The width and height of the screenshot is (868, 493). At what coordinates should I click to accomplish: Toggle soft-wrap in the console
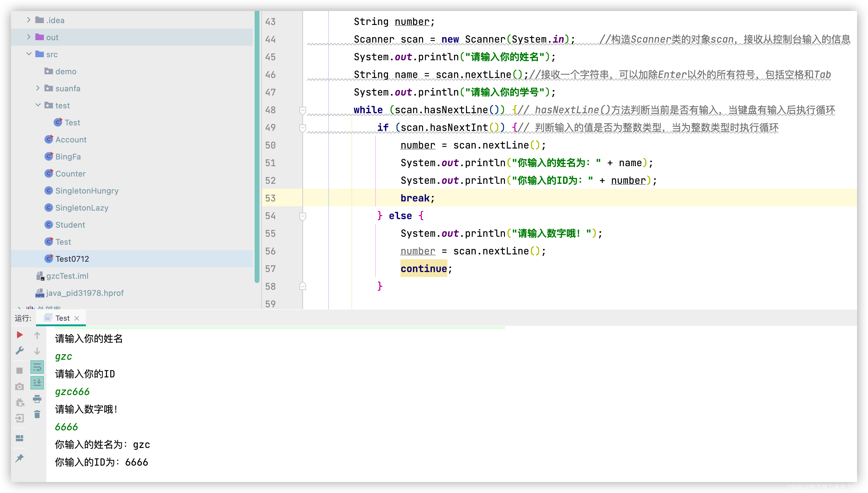point(37,367)
